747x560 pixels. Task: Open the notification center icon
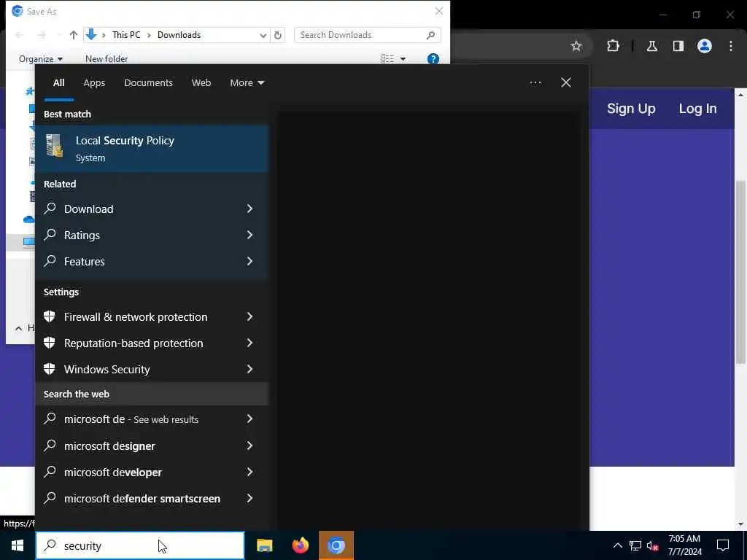pos(723,545)
